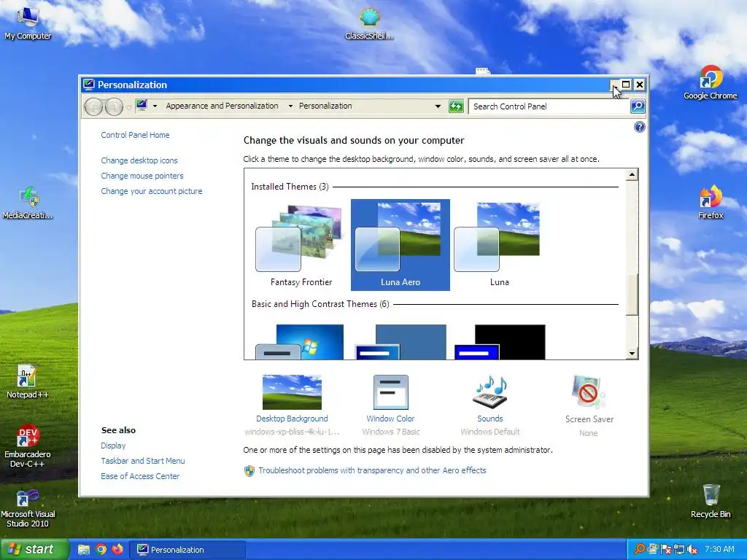Image resolution: width=747 pixels, height=560 pixels.
Task: Click the Window Color link text
Action: (391, 419)
